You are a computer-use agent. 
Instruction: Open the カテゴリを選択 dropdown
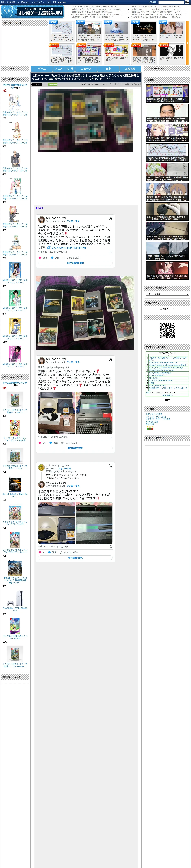(167, 294)
